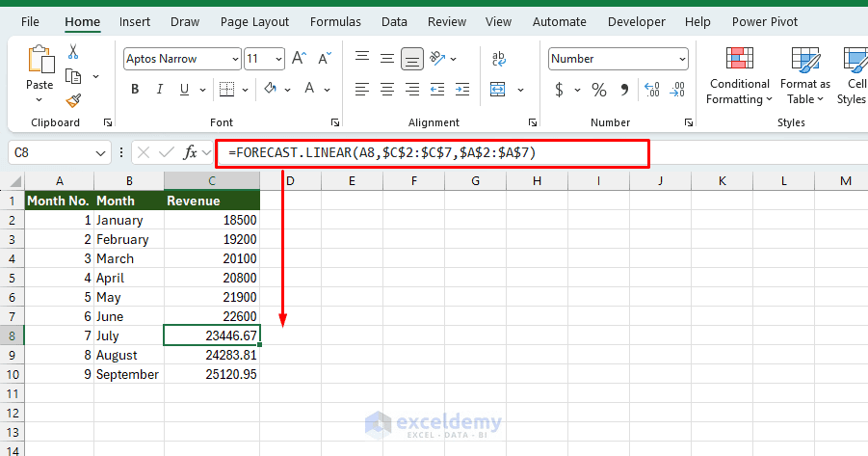The height and width of the screenshot is (456, 868).
Task: Switch to Data tab
Action: [394, 21]
